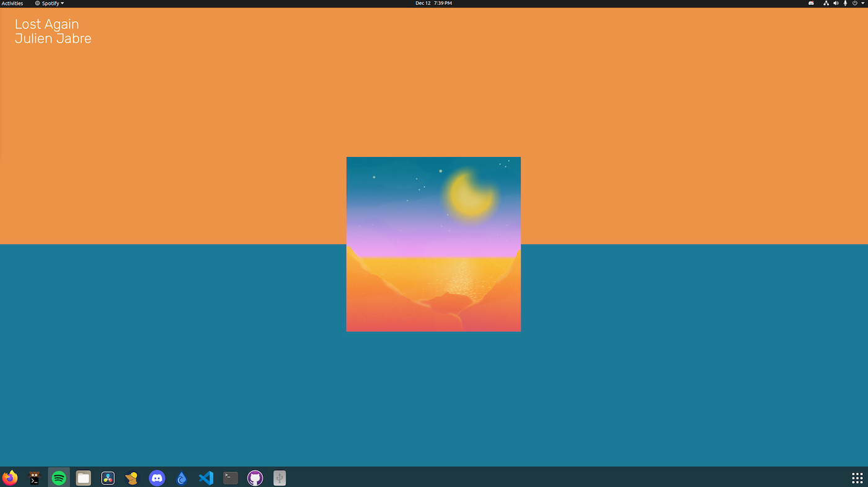The image size is (868, 487).
Task: Launch Visual Studio Code
Action: click(206, 478)
